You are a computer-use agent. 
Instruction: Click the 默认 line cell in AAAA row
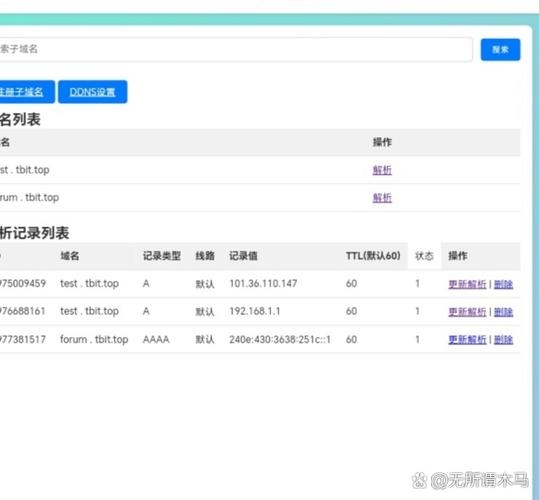click(205, 340)
